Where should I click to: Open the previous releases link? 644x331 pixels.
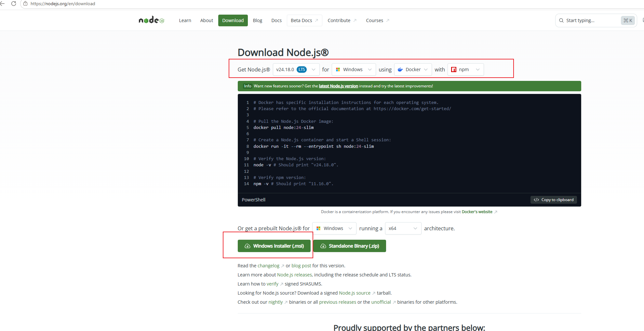coord(338,302)
